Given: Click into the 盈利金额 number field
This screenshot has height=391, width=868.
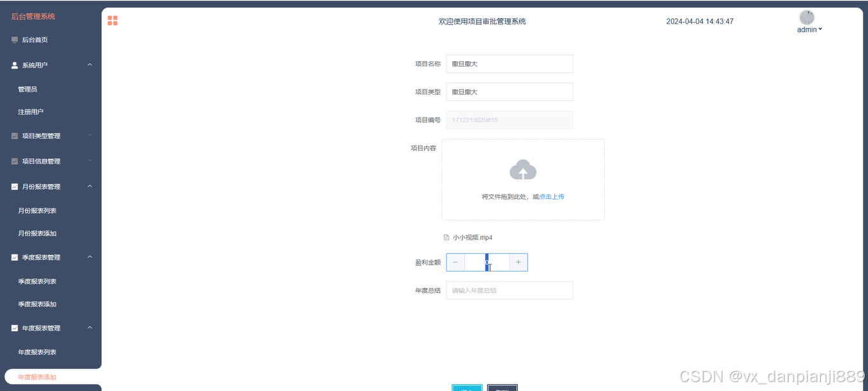Looking at the screenshot, I should tap(487, 263).
